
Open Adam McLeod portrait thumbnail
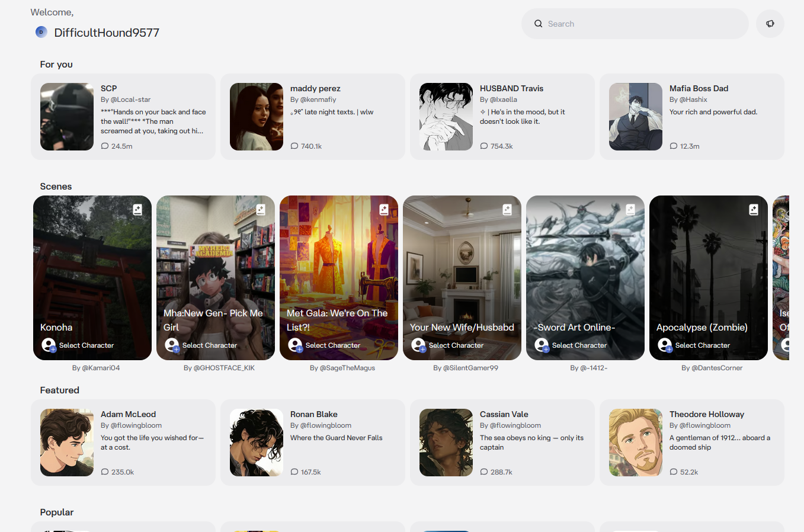pos(67,443)
